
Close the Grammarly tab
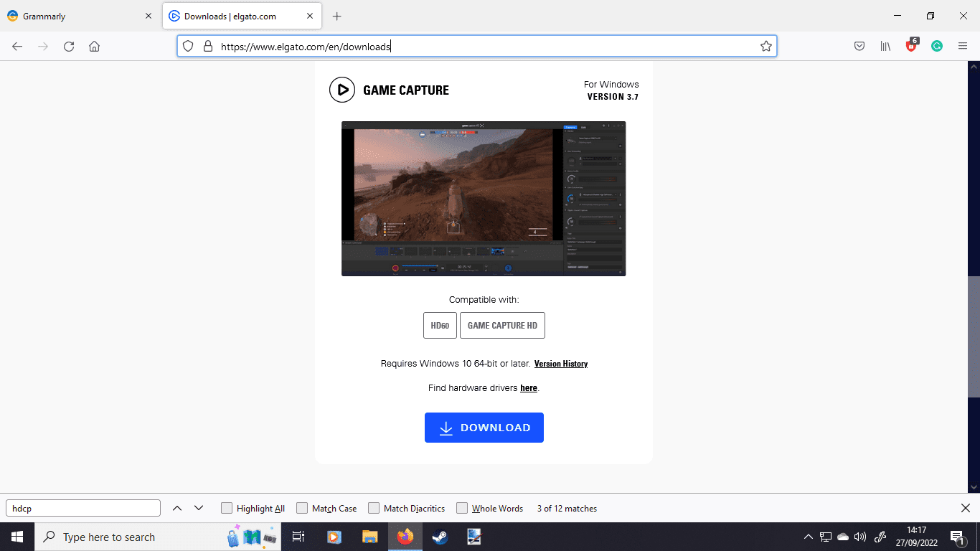click(x=149, y=16)
